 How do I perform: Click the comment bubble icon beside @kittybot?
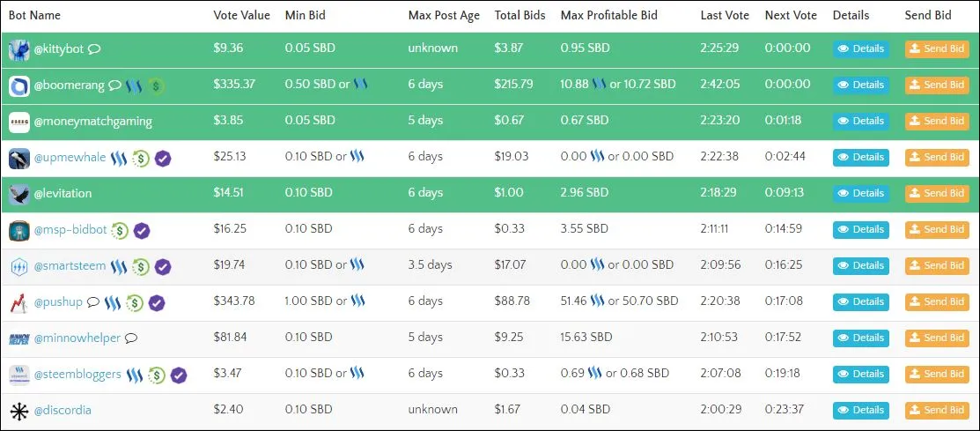94,49
